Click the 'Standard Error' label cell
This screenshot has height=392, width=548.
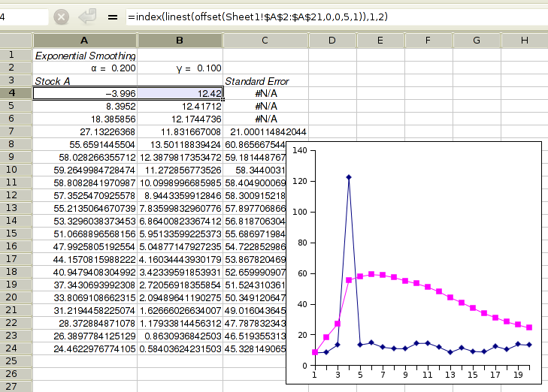click(x=265, y=81)
